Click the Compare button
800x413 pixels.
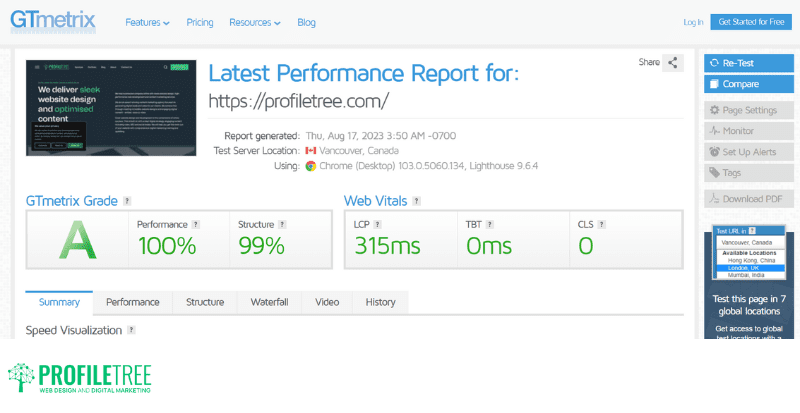pos(748,84)
